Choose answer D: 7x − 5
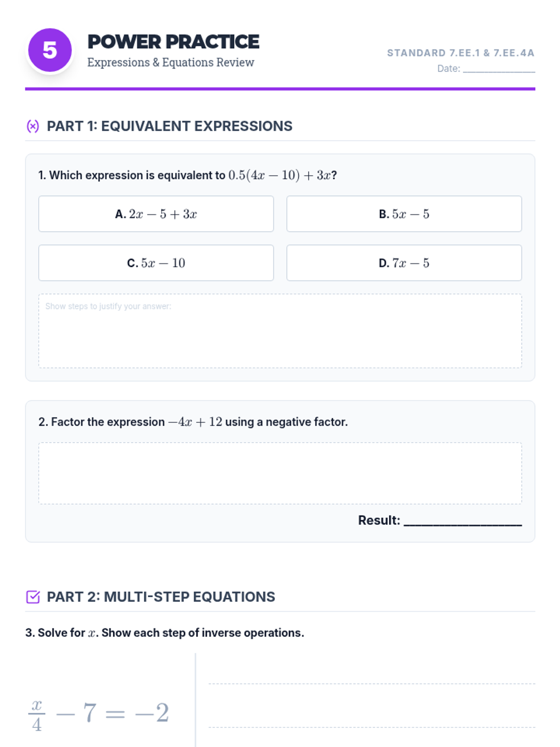The height and width of the screenshot is (747, 560). click(404, 263)
